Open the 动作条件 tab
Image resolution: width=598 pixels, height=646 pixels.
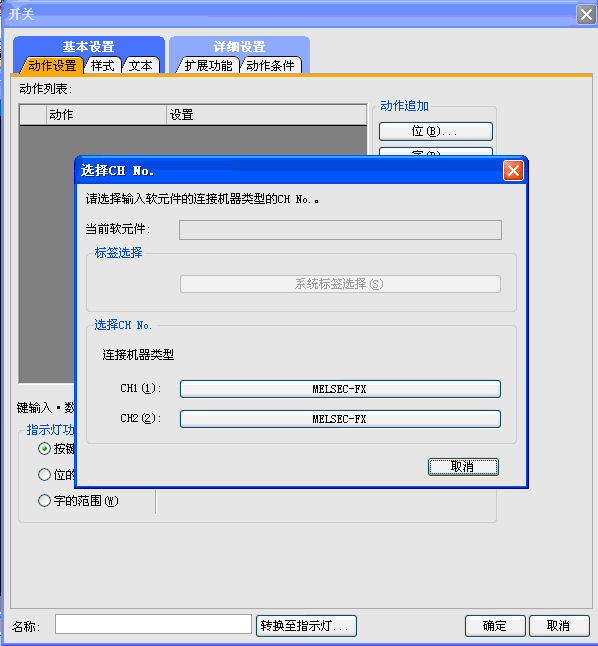coord(270,66)
